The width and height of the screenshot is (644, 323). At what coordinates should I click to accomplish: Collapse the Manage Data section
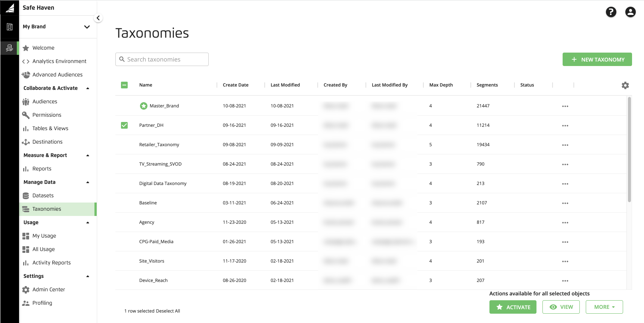[x=88, y=182]
